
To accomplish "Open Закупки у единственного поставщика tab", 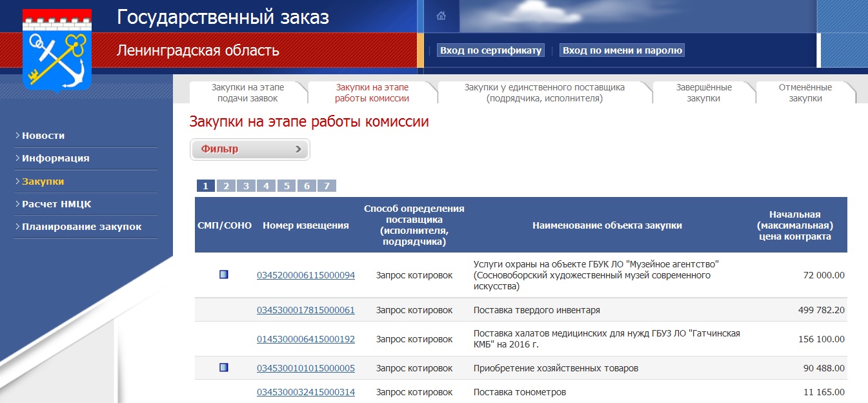I will (x=544, y=92).
